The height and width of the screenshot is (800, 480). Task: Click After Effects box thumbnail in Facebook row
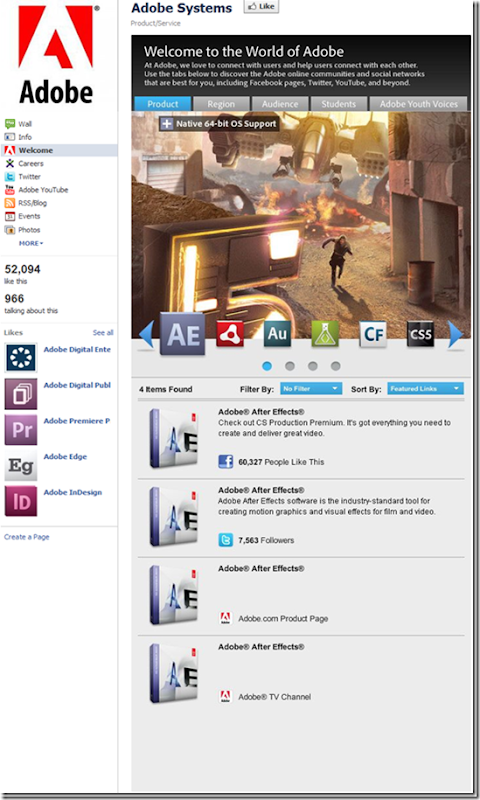point(173,438)
